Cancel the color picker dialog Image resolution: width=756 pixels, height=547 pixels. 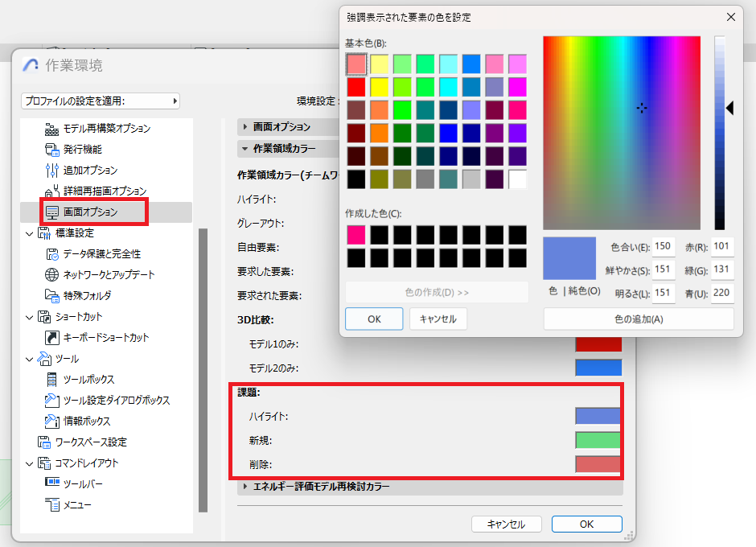coord(438,319)
